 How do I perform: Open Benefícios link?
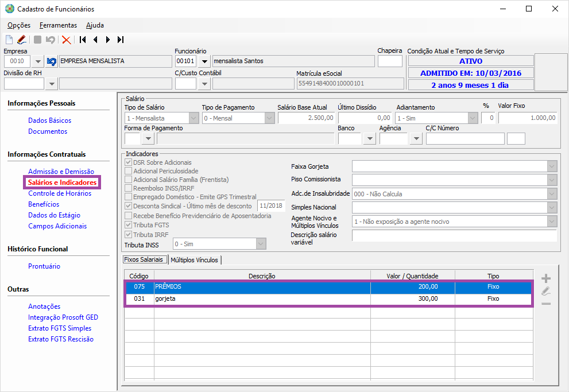44,204
